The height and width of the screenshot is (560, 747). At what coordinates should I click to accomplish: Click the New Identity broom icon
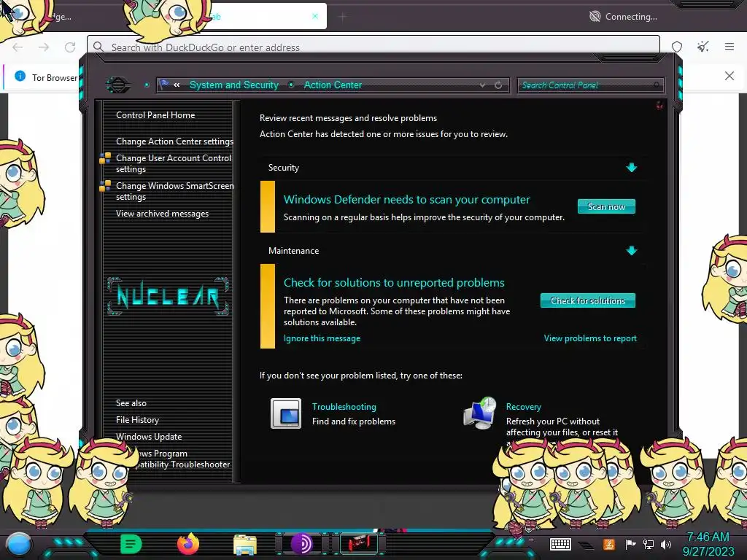703,47
